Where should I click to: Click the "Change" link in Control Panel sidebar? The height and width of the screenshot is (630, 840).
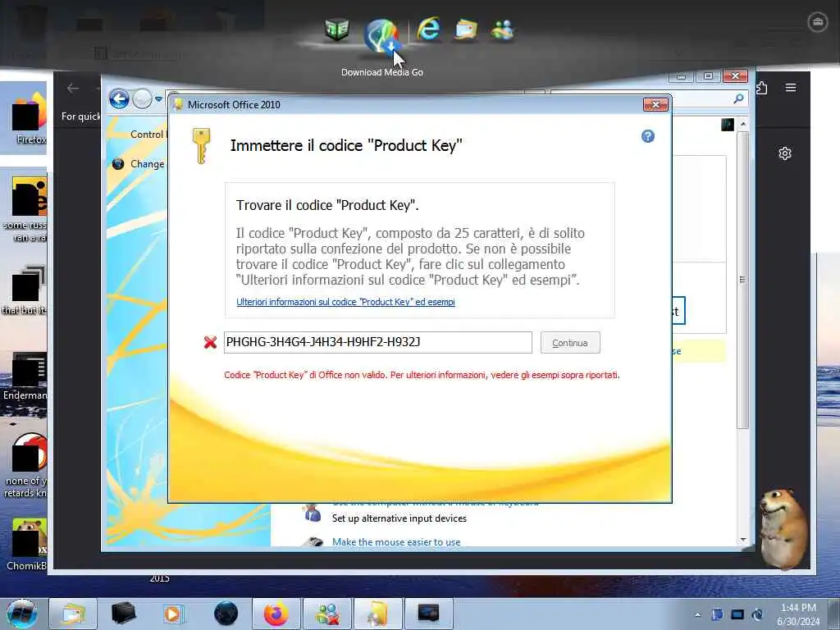[x=148, y=164]
